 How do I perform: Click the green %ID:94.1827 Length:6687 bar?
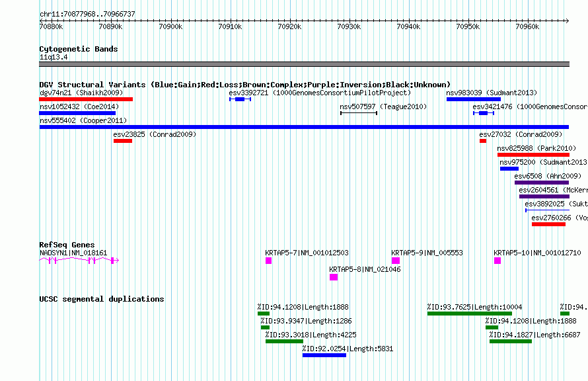point(511,341)
